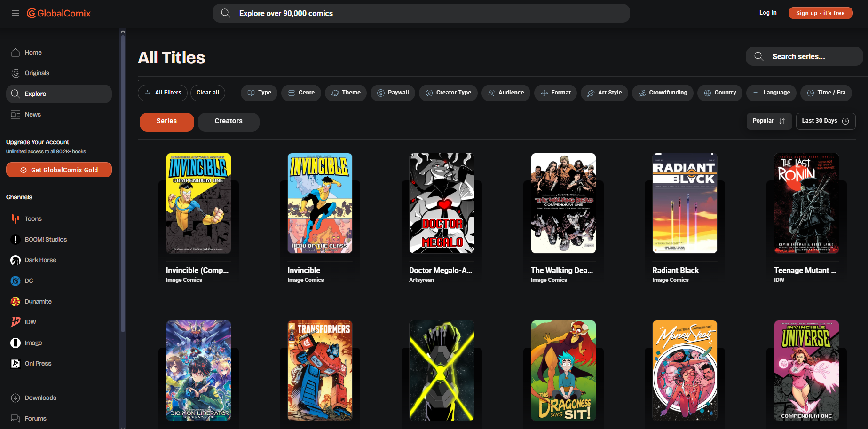Open the Dark Horse channel icon

pos(16,260)
